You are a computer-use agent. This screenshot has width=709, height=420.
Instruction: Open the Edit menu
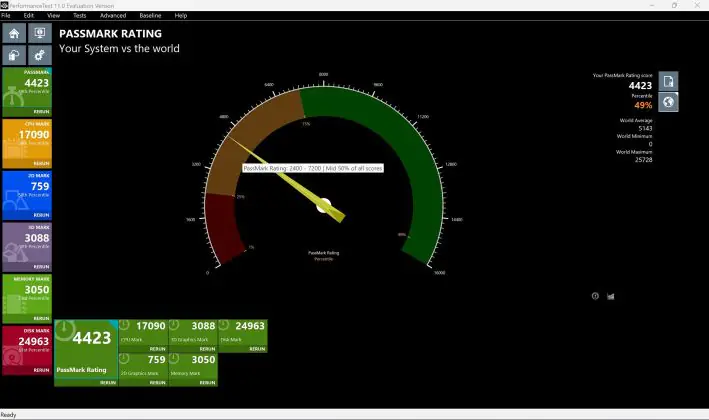(28, 15)
